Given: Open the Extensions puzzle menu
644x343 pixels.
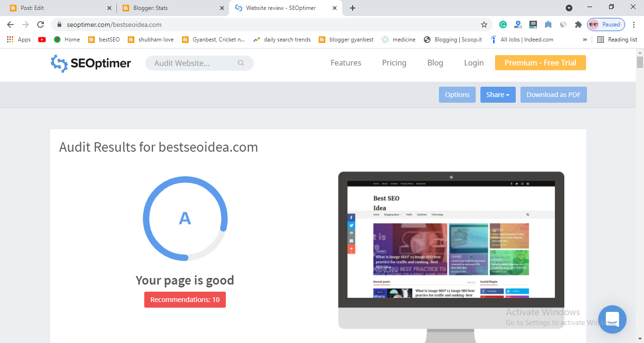Looking at the screenshot, I should pos(578,24).
